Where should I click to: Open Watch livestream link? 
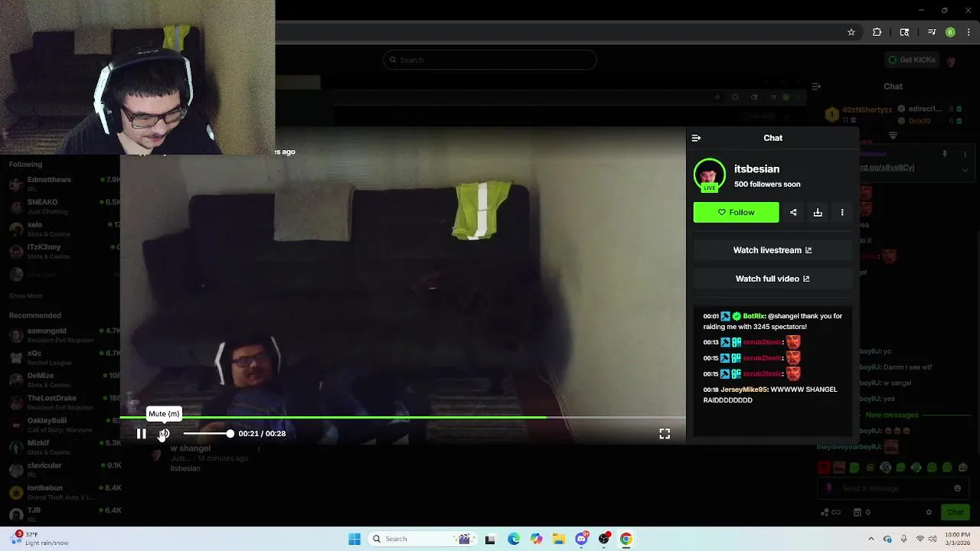click(773, 250)
